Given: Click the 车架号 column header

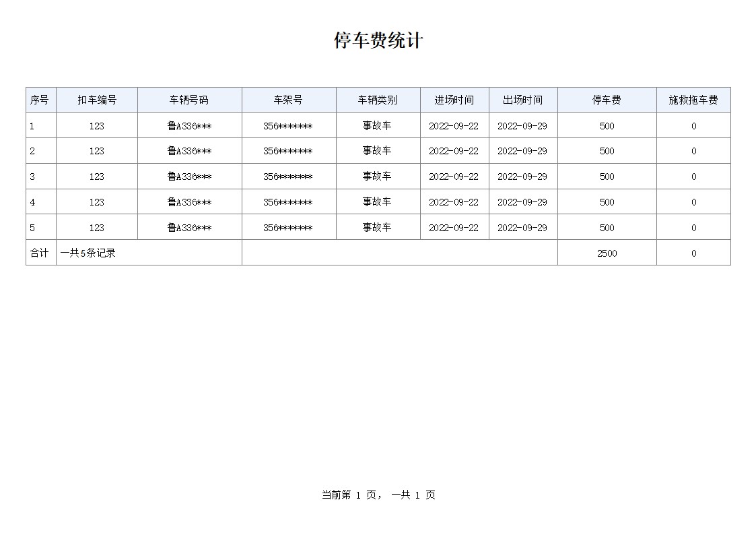Looking at the screenshot, I should tap(288, 100).
